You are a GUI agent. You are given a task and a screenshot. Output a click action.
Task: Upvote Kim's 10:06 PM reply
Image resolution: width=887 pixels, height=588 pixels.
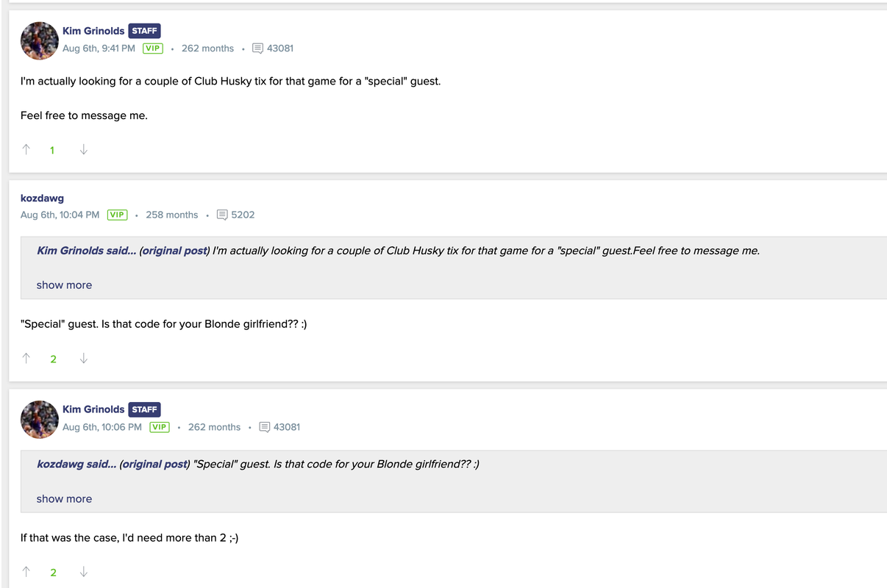pos(26,572)
